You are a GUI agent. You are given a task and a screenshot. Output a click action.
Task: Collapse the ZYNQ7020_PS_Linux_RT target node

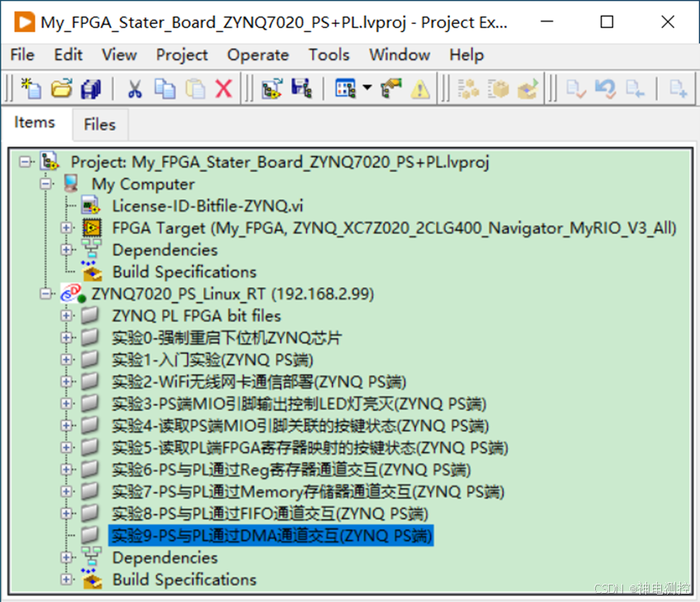[x=46, y=294]
